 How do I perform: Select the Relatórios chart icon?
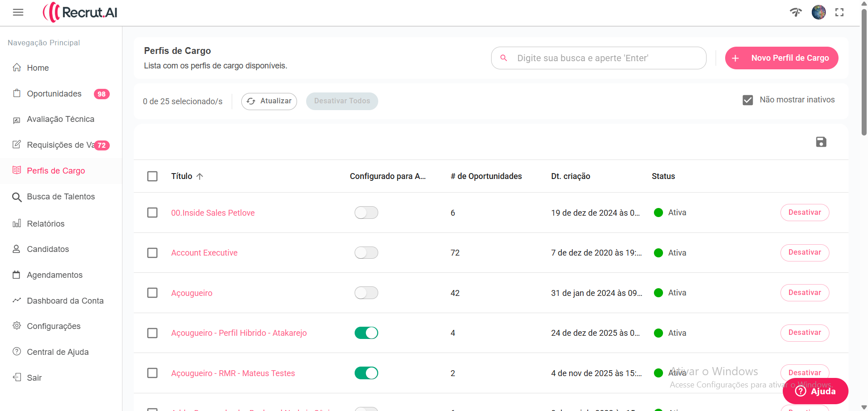(x=17, y=223)
